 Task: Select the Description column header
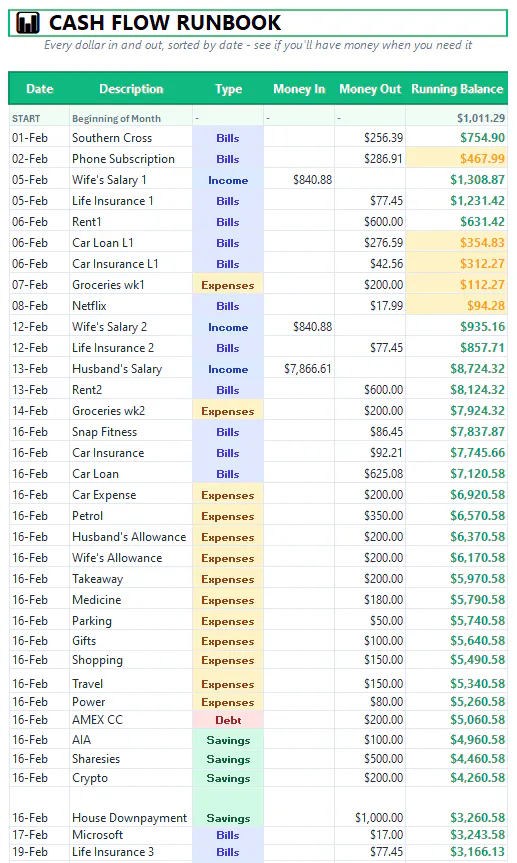point(131,89)
